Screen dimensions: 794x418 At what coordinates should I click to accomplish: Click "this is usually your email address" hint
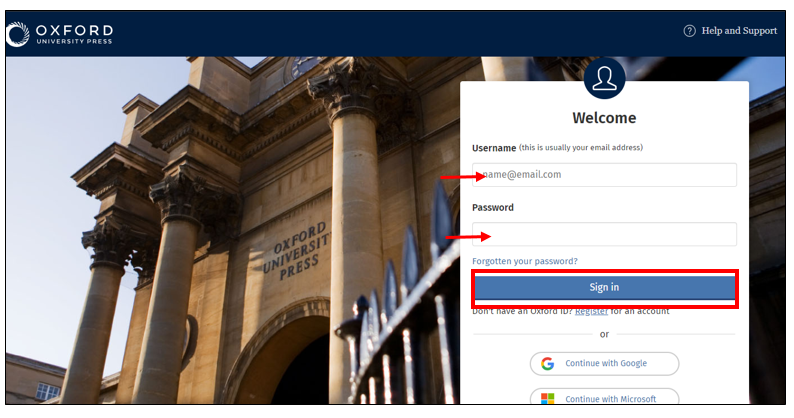tap(581, 147)
